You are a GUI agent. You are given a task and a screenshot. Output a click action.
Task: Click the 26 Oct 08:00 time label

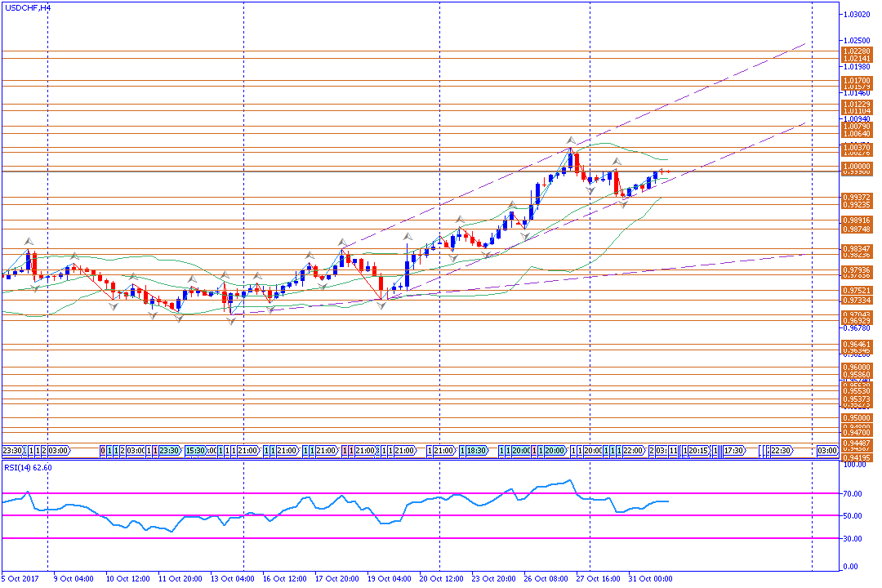pyautogui.click(x=546, y=579)
